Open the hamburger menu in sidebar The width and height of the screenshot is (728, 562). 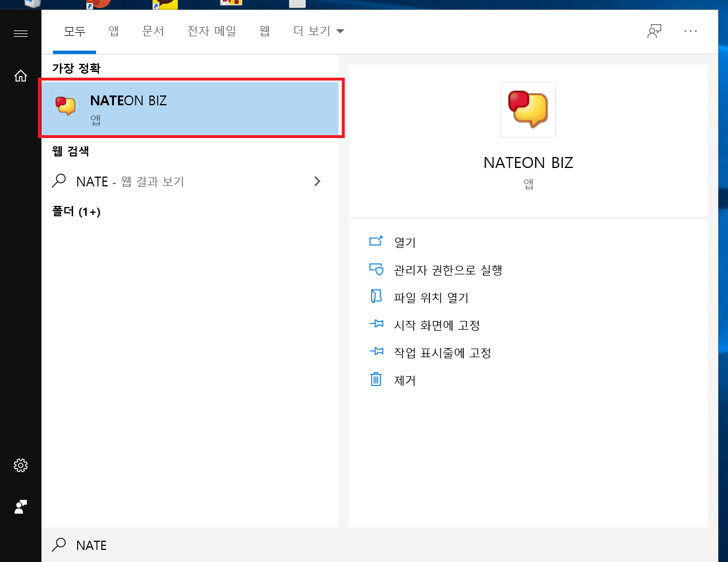[21, 33]
